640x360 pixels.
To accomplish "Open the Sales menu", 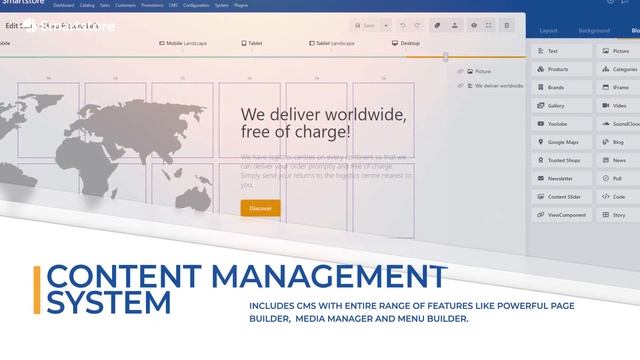I will [x=105, y=5].
